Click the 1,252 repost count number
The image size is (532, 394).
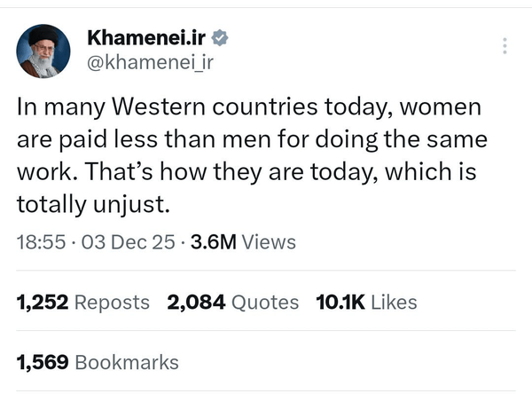click(43, 302)
